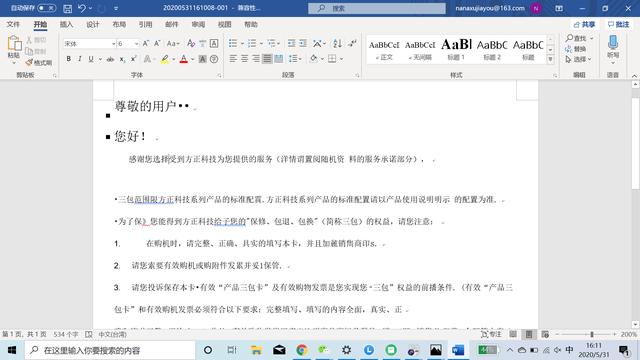The width and height of the screenshot is (640, 360).
Task: Toggle Character Shading
Action: click(202, 59)
